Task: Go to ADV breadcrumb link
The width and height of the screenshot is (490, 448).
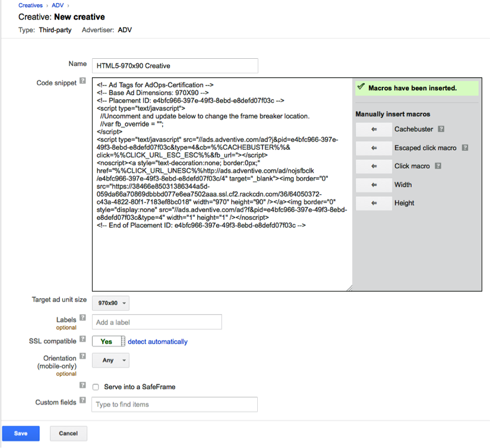Action: click(x=58, y=5)
